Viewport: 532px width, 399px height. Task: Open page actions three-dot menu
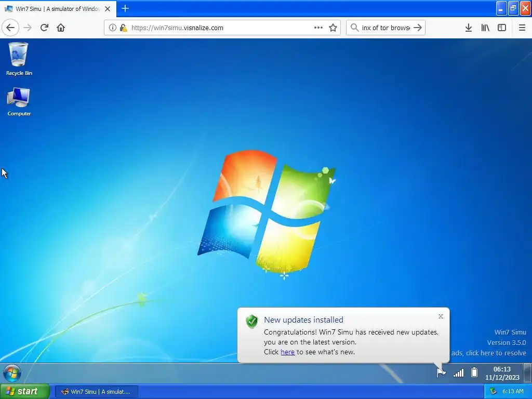point(318,28)
